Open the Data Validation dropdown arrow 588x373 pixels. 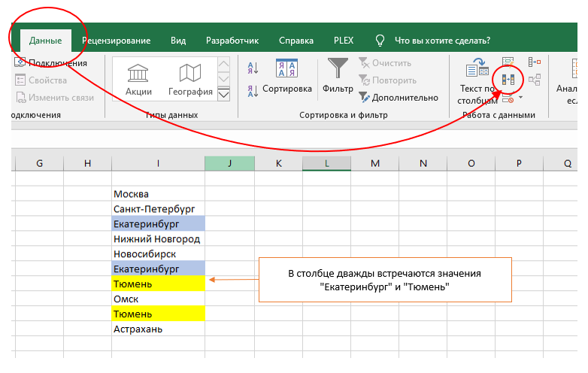520,98
